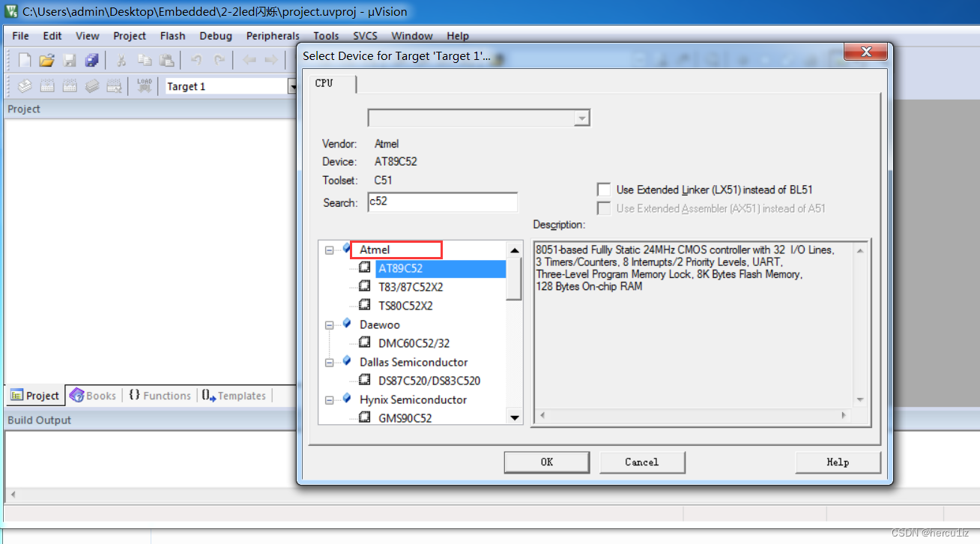Viewport: 980px width, 544px height.
Task: Enable Use Extended Linker (LX51) checkbox
Action: pyautogui.click(x=604, y=190)
